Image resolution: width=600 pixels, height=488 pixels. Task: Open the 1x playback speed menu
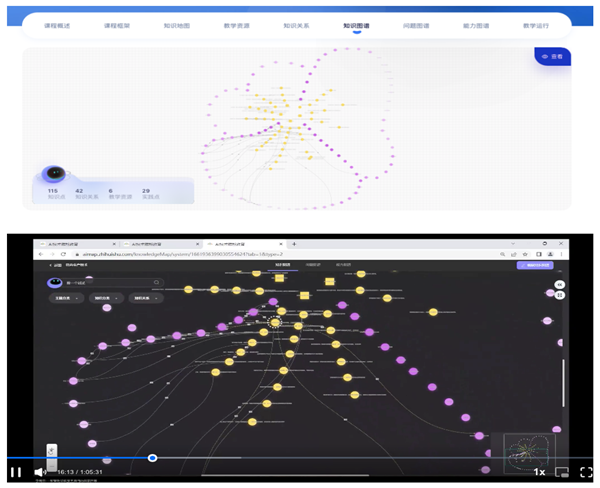click(x=539, y=471)
